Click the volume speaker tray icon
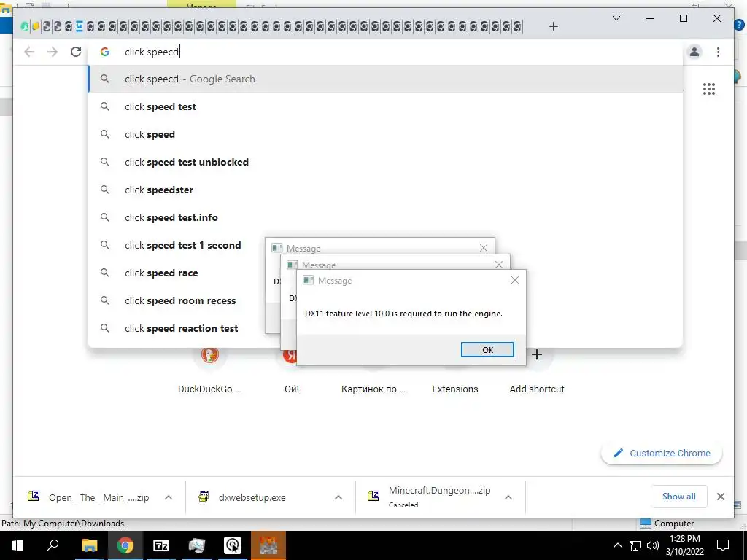747x560 pixels. click(653, 545)
